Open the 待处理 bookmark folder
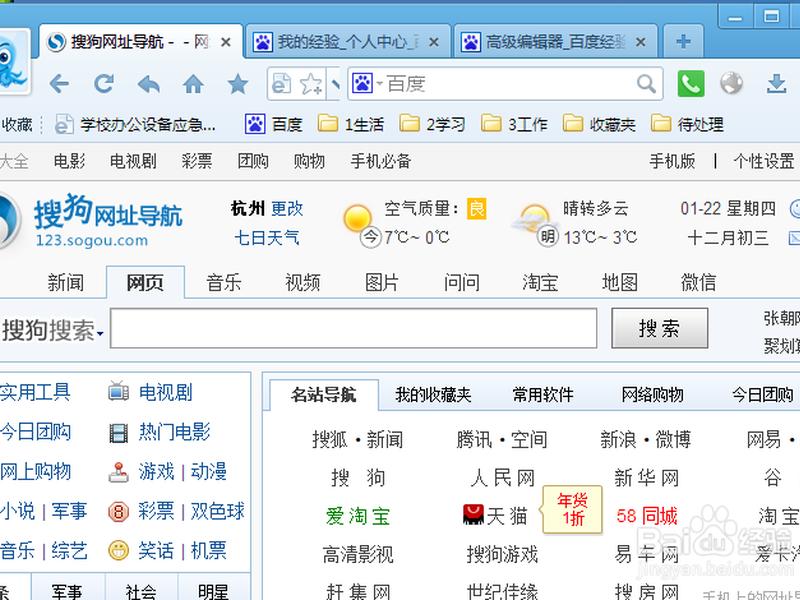The width and height of the screenshot is (800, 600). click(x=687, y=124)
